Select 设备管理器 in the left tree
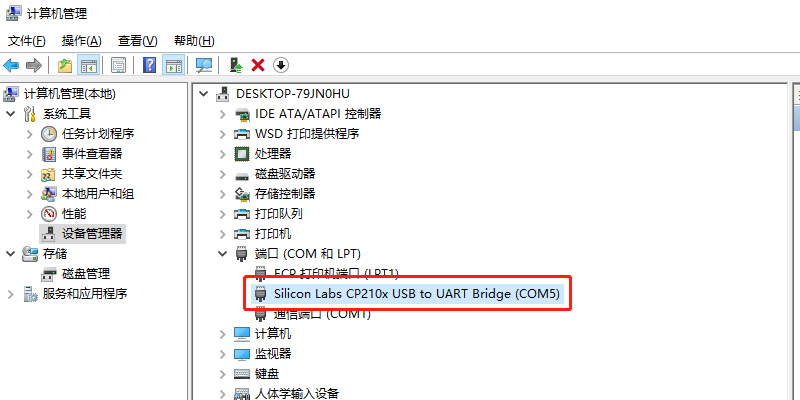 click(x=92, y=234)
